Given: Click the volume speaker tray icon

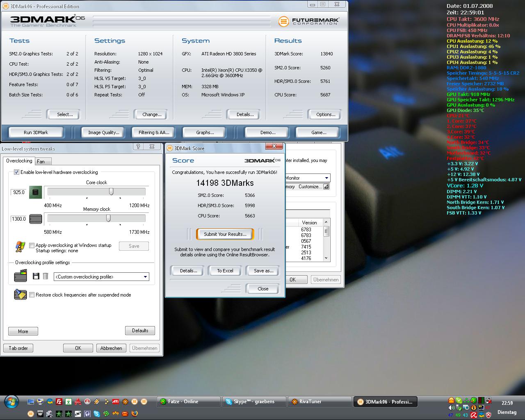Looking at the screenshot, I should point(451,408).
